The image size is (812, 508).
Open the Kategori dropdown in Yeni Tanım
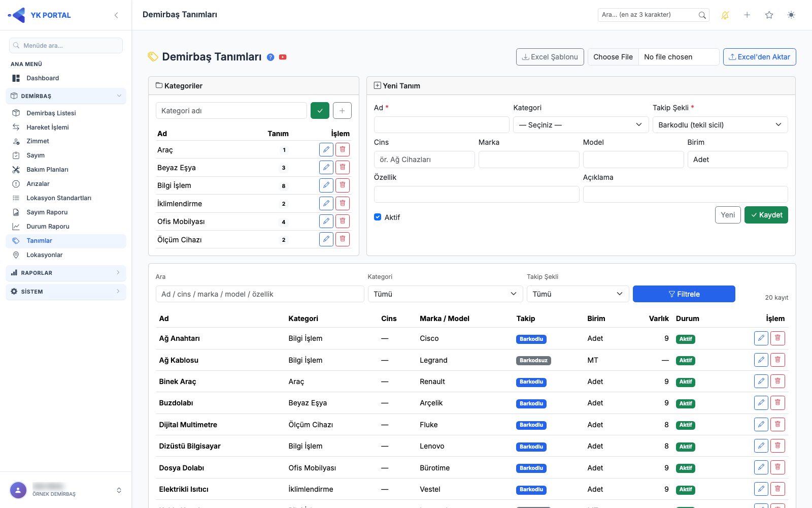tap(581, 125)
